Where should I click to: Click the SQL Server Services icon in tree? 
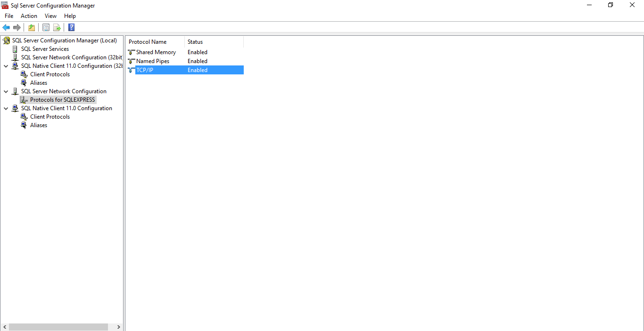[x=15, y=49]
